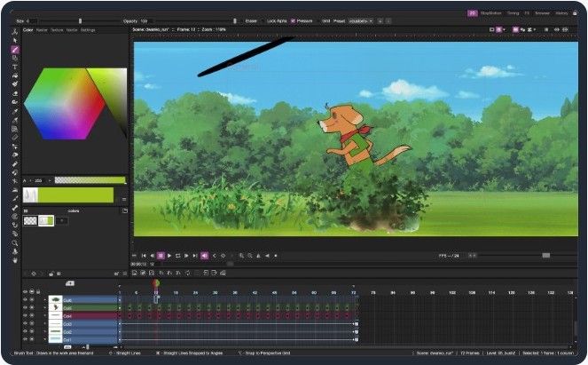Select the Geometric shapes tool
Viewport: 588px width, 365px height.
[x=14, y=59]
